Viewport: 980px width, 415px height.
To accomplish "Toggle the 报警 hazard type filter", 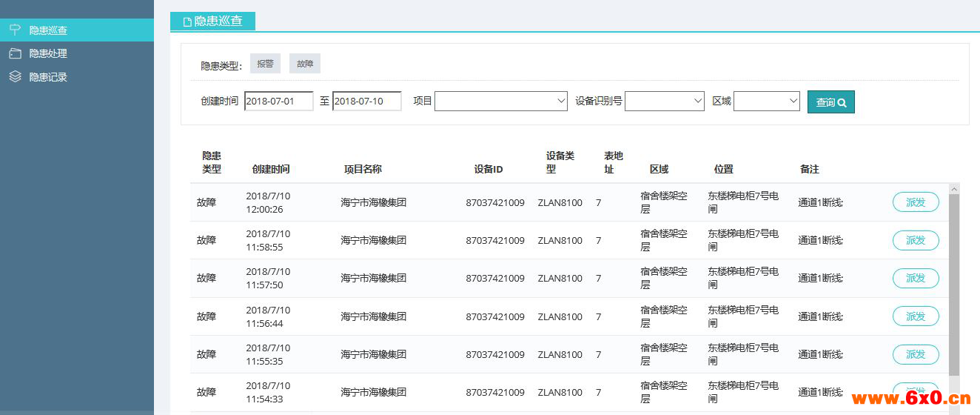I will 265,64.
